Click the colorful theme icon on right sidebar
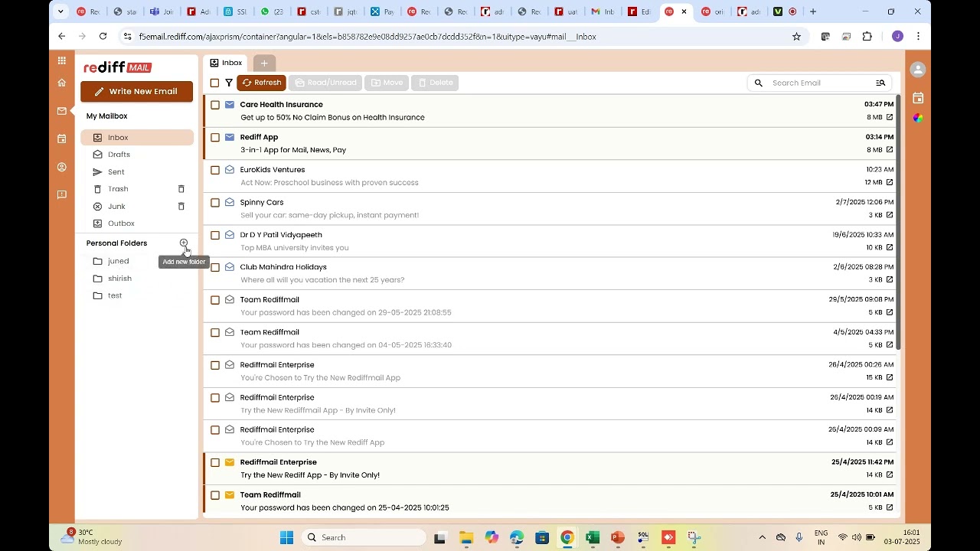The image size is (980, 551). [918, 118]
